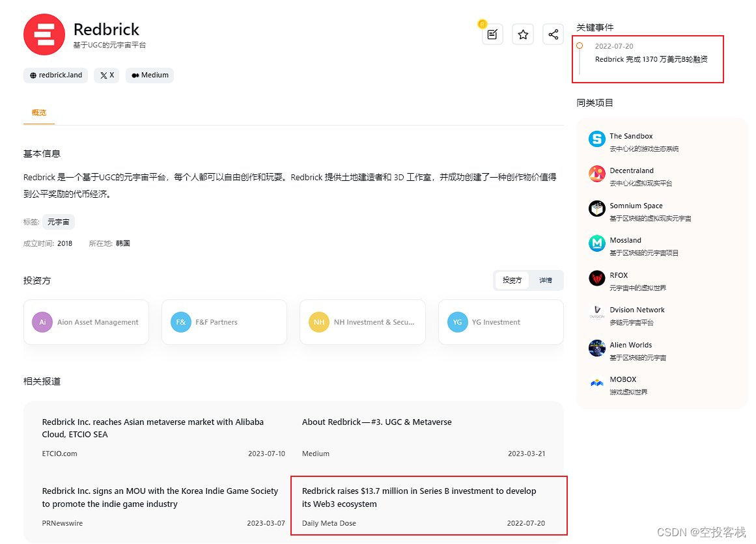
Task: Open the YG Investment investor card
Action: [x=501, y=322]
